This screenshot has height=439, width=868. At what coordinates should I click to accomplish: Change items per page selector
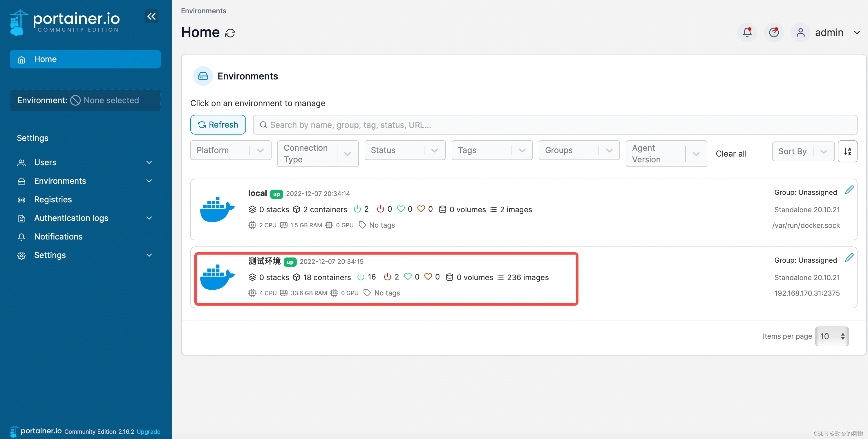point(832,336)
